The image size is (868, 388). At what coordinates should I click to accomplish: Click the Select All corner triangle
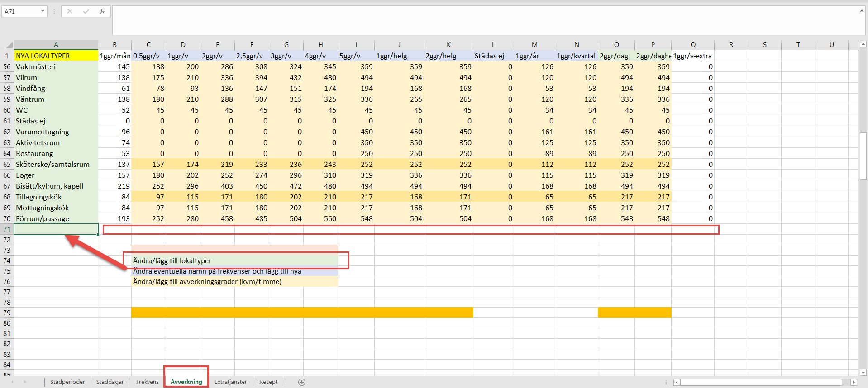tap(8, 45)
